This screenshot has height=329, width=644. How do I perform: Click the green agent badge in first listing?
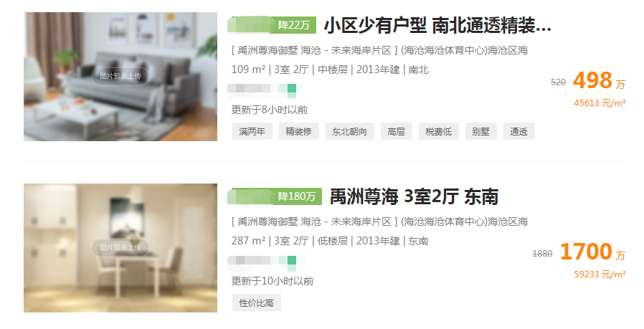click(x=292, y=89)
